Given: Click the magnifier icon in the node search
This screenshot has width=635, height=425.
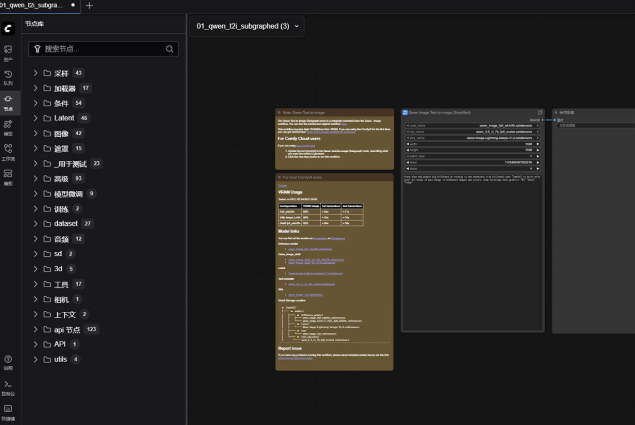Looking at the screenshot, I should [x=169, y=49].
